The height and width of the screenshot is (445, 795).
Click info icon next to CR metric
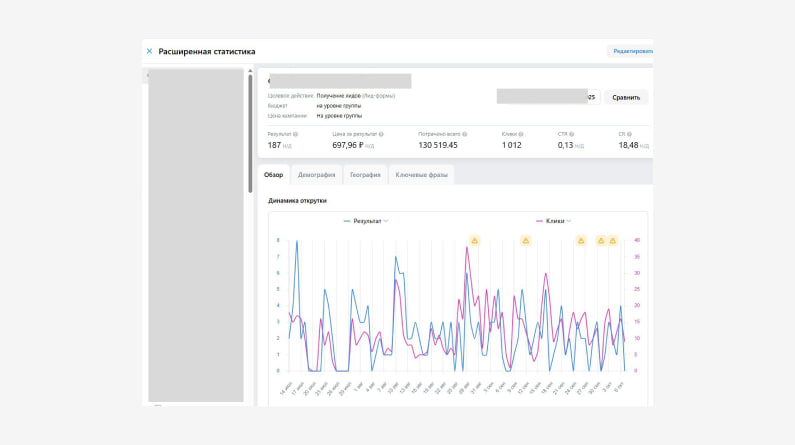[x=631, y=134]
